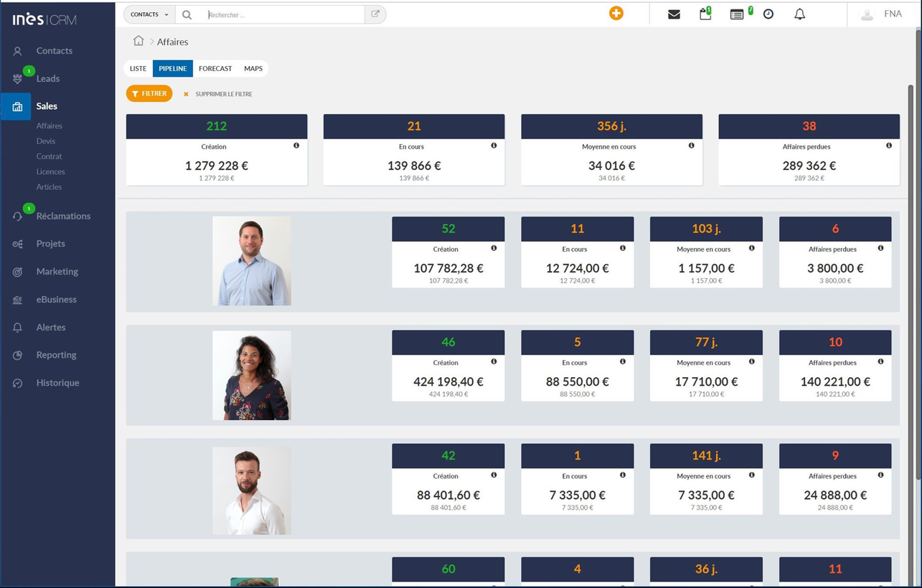Click the 139 866 € En cours amount
Screen dimensions: 922x588
tap(414, 166)
